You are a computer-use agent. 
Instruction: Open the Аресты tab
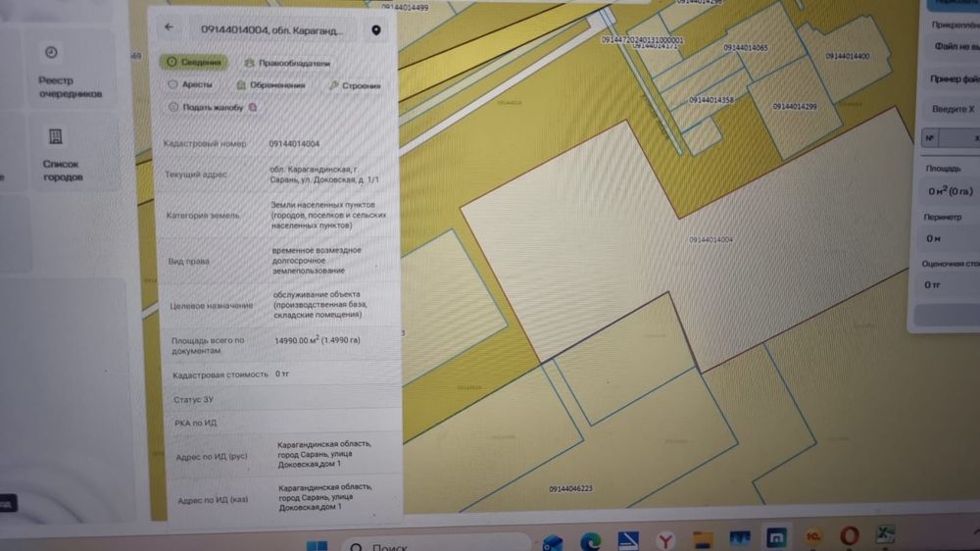pos(191,84)
